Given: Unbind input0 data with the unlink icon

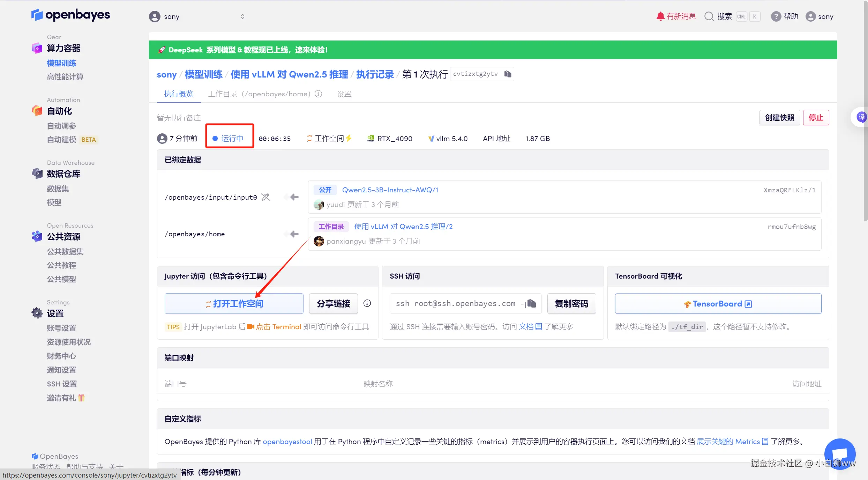Looking at the screenshot, I should pyautogui.click(x=266, y=197).
